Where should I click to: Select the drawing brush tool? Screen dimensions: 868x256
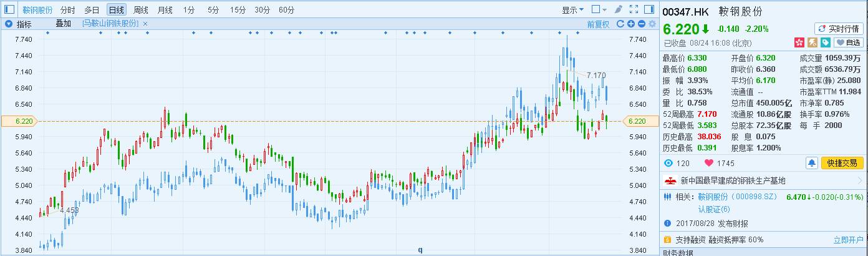pyautogui.click(x=617, y=9)
